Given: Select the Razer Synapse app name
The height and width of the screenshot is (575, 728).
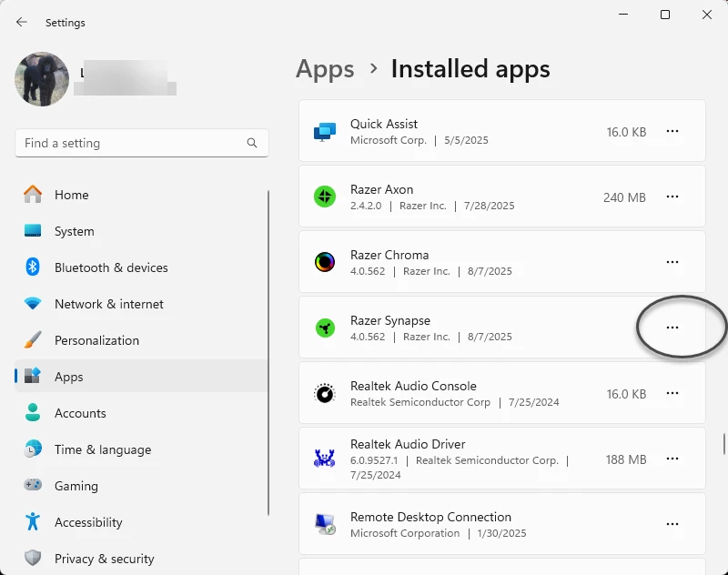Looking at the screenshot, I should coord(390,320).
